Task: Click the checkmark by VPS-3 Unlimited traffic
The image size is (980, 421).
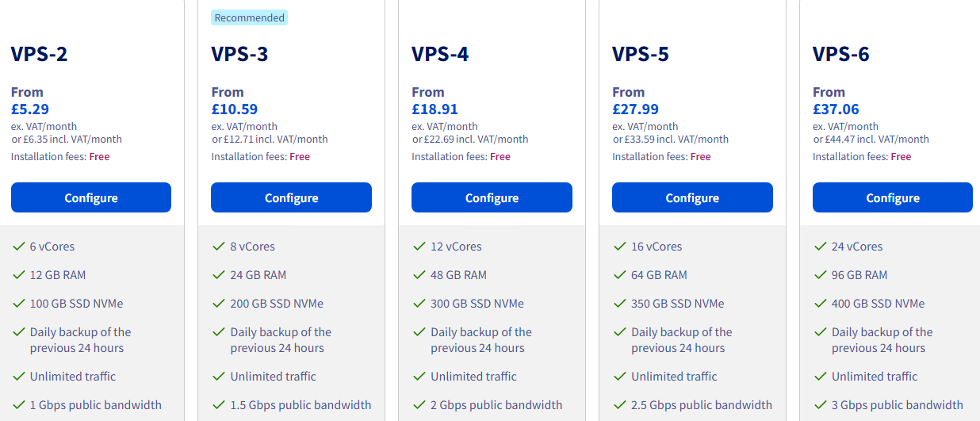Action: [x=219, y=377]
